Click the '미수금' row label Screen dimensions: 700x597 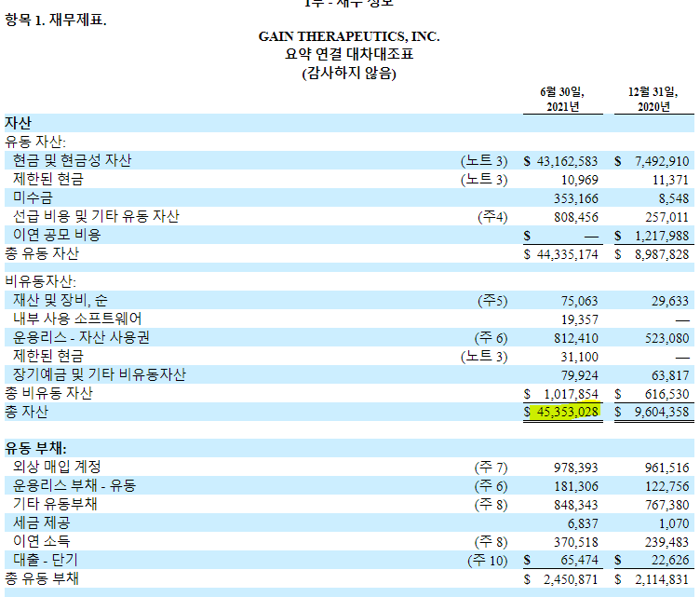pos(33,197)
